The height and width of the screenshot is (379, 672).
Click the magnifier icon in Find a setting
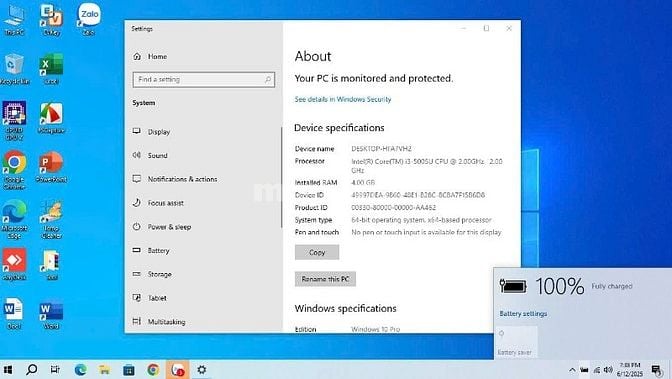[x=268, y=80]
